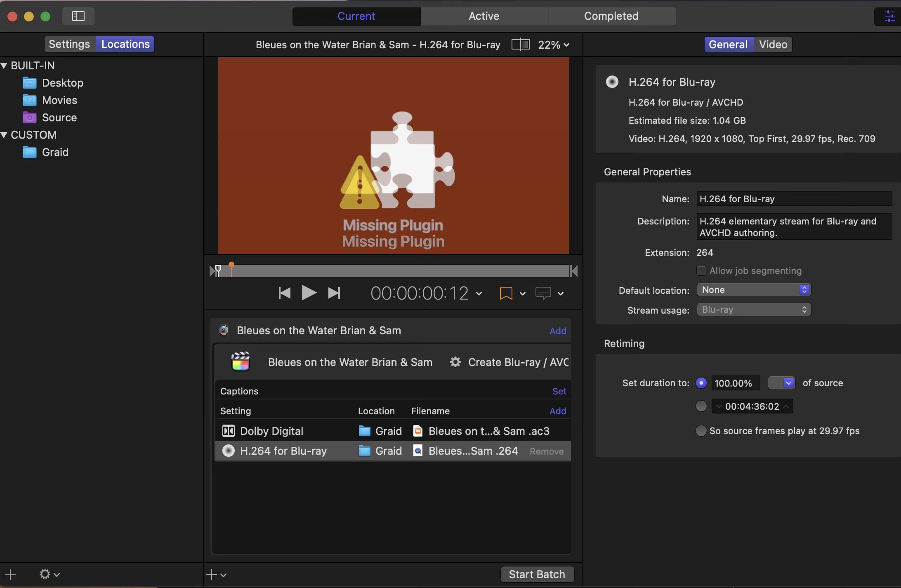
Task: Select So source frames play at 29.97 fps
Action: point(701,431)
